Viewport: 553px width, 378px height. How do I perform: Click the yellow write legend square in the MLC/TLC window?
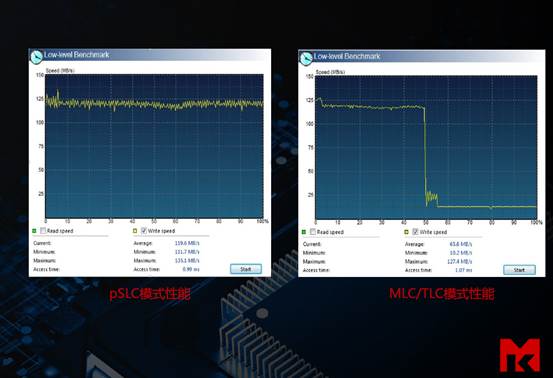(x=406, y=232)
